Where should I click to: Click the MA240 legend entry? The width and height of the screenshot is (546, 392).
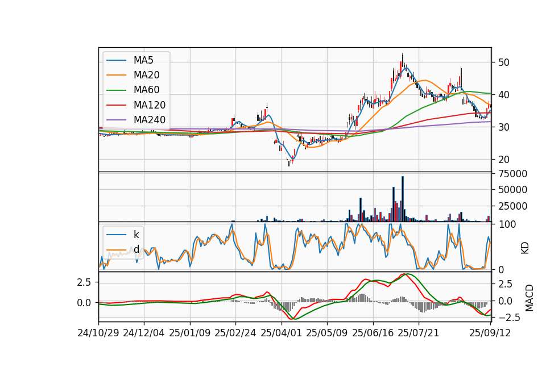[x=137, y=120]
